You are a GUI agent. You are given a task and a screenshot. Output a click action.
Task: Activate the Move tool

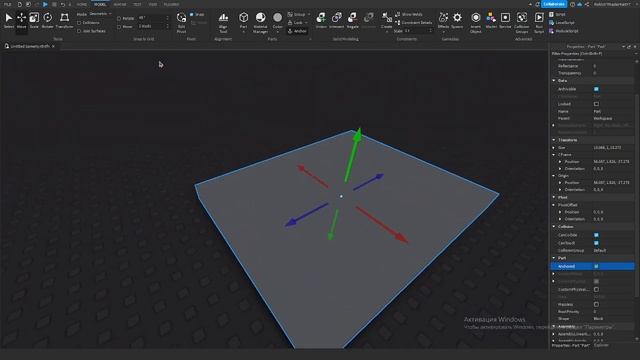[21, 20]
